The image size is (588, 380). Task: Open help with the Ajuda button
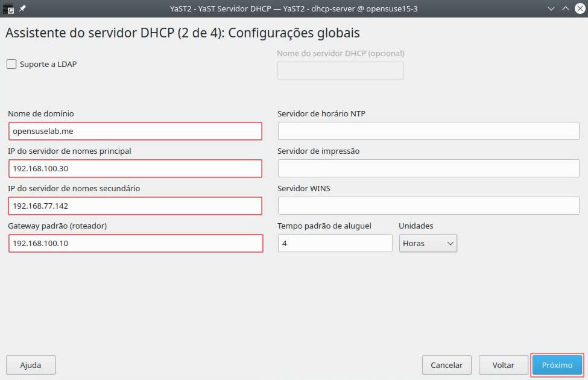click(31, 365)
